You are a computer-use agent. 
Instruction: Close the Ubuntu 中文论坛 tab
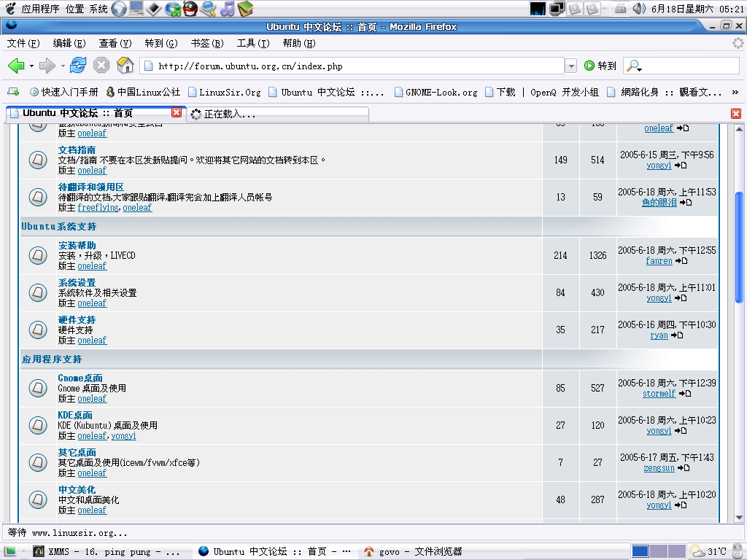click(x=177, y=112)
